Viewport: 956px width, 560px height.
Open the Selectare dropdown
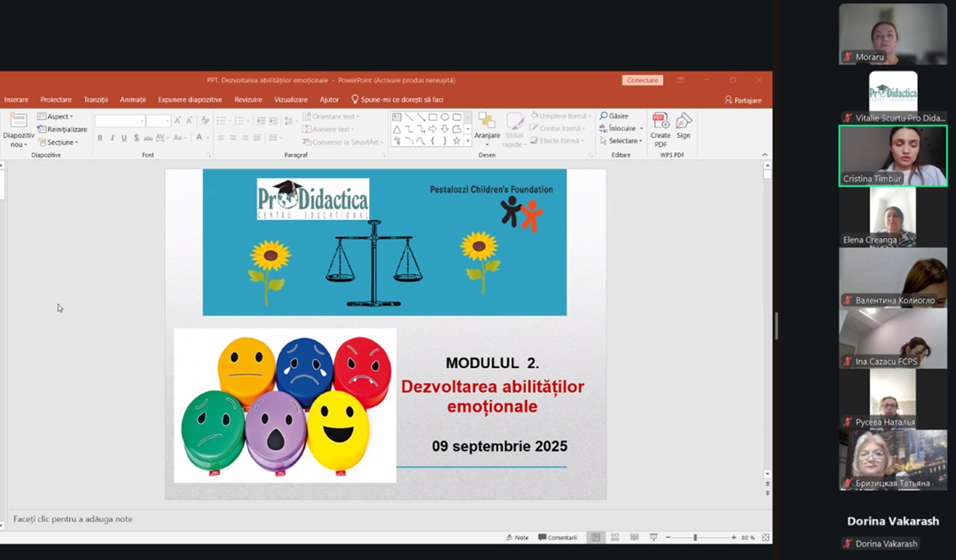(x=624, y=141)
